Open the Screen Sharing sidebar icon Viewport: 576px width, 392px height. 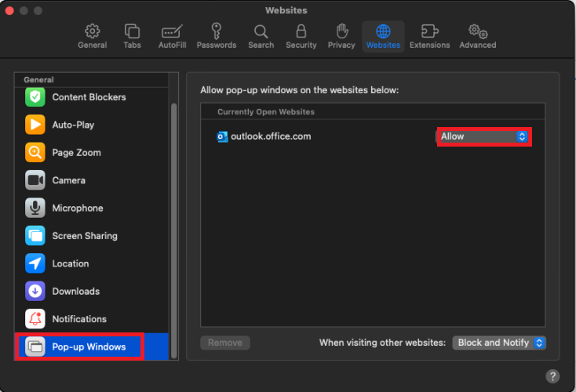pos(35,236)
